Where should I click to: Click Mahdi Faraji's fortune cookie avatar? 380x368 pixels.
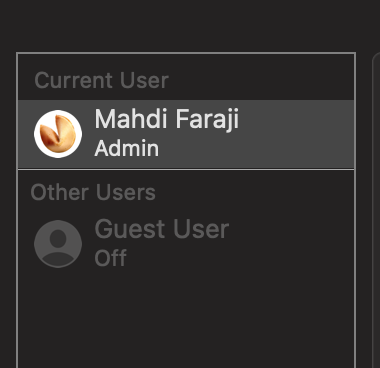tap(58, 134)
